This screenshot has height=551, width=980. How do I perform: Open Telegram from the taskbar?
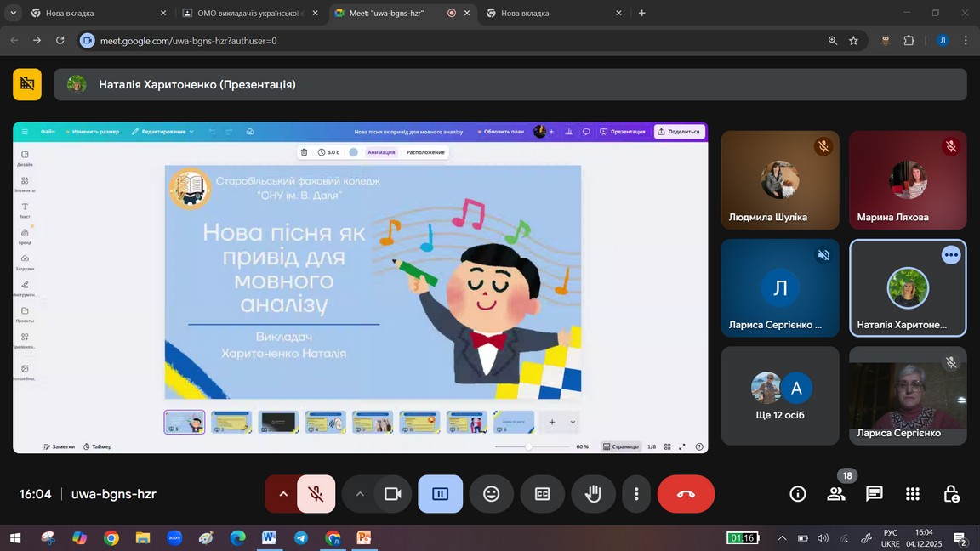(x=301, y=537)
